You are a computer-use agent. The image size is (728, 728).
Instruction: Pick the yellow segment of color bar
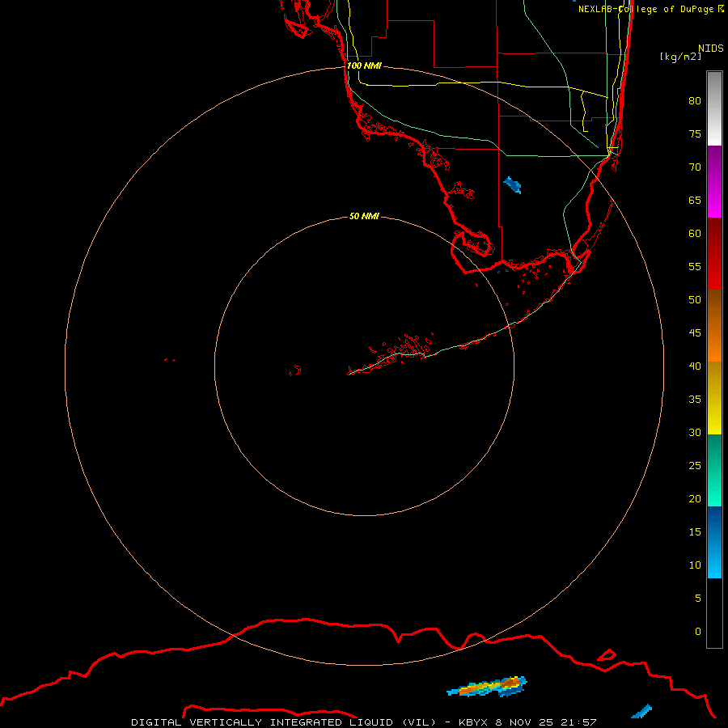click(x=714, y=398)
